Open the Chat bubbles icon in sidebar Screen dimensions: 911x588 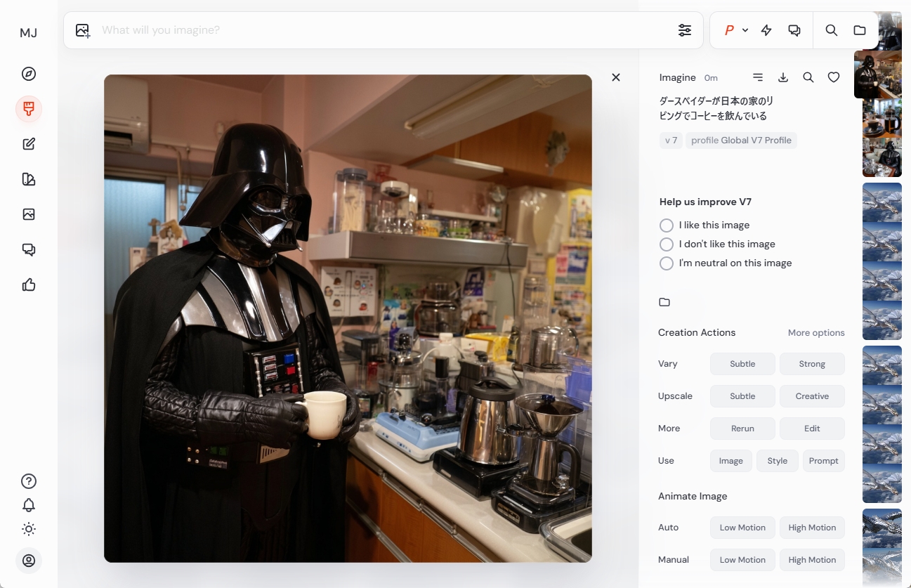click(x=29, y=249)
